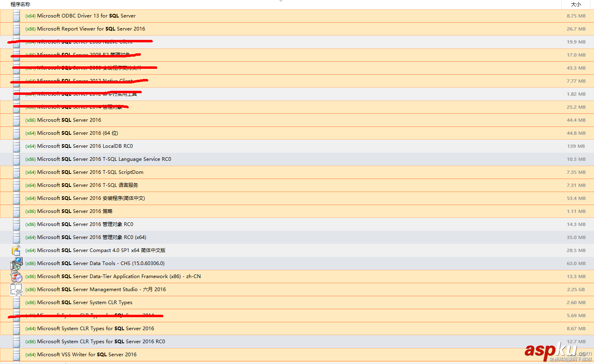Select Microsoft VSS Writer for SQL Server 2016
The height and width of the screenshot is (364, 594).
[81, 355]
